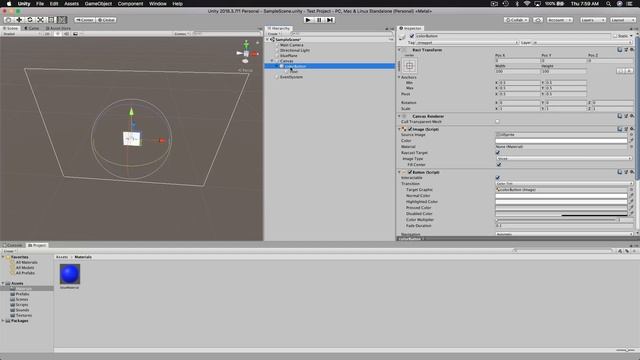Select the Rect tool in the toolbar
The image size is (640, 360).
(51, 20)
